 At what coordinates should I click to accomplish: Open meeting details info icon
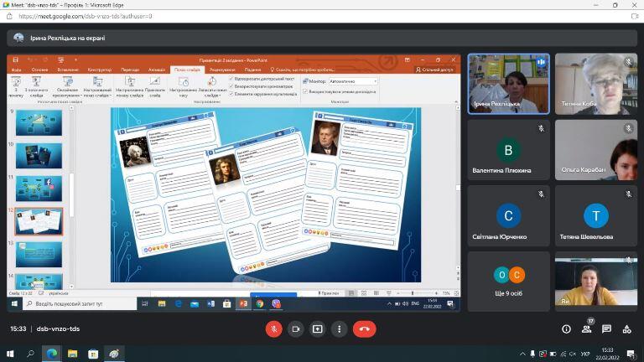pyautogui.click(x=566, y=329)
